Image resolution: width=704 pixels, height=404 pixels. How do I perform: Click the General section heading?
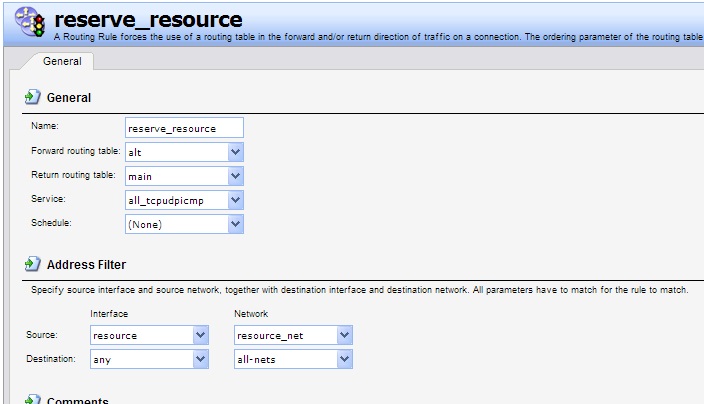(x=69, y=98)
